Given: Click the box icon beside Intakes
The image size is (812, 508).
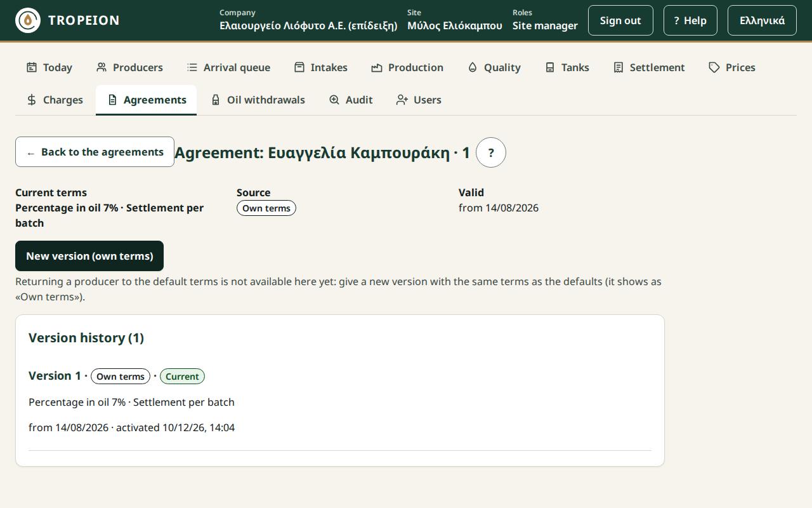Looking at the screenshot, I should (299, 67).
